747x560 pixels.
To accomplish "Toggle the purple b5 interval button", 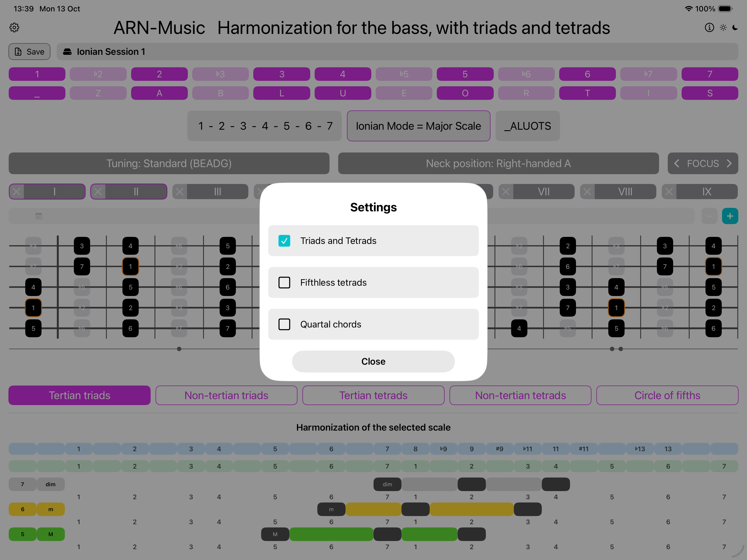I will click(x=404, y=74).
